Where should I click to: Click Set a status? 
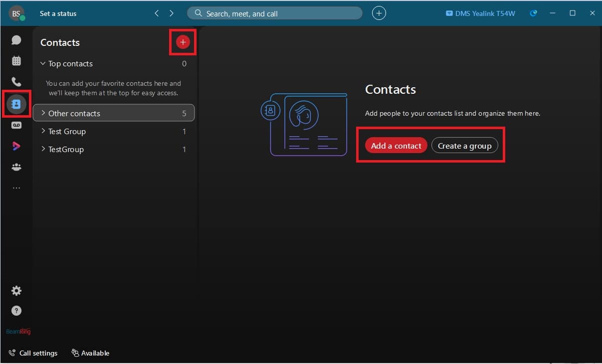click(x=58, y=13)
